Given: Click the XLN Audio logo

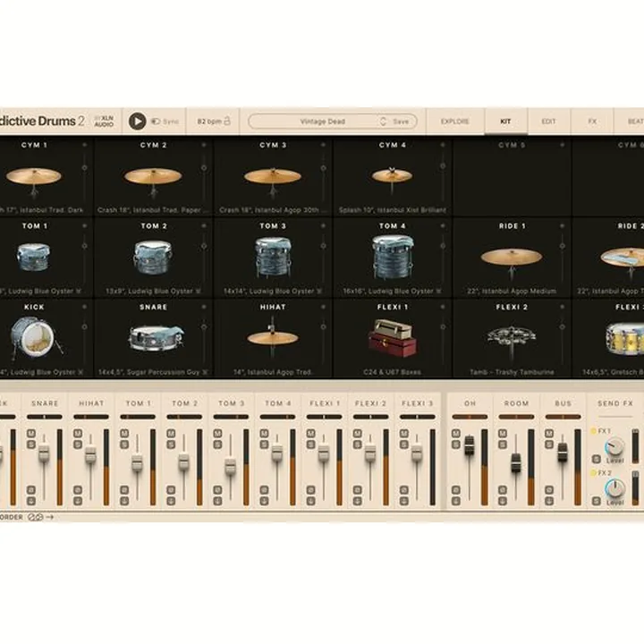Looking at the screenshot, I should (x=104, y=121).
